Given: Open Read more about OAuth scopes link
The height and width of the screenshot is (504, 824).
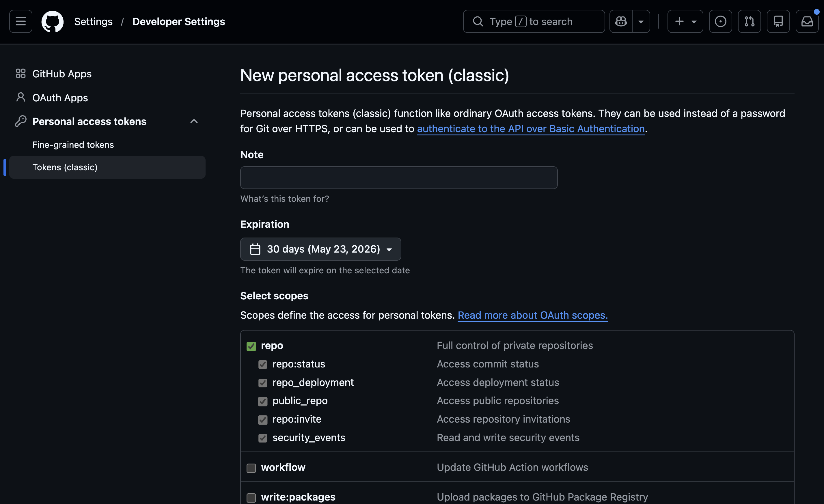Looking at the screenshot, I should (533, 315).
